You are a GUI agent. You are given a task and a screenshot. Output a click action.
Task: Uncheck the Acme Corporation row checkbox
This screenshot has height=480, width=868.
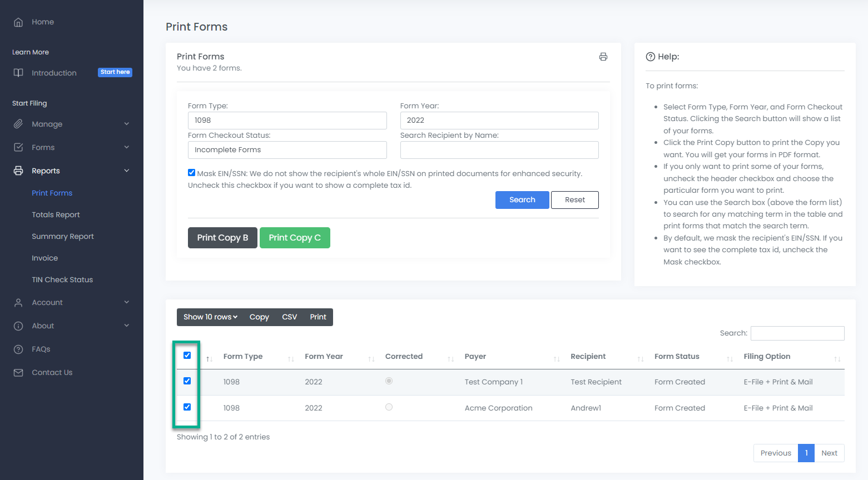click(x=187, y=407)
